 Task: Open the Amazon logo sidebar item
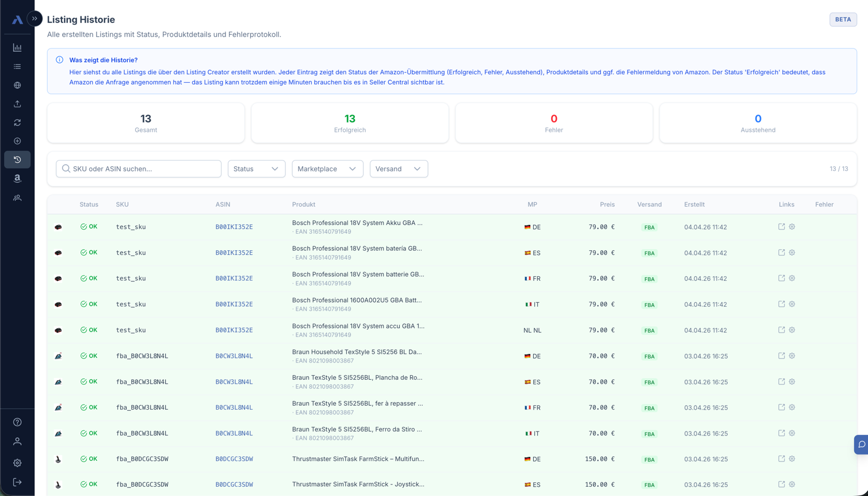(17, 178)
